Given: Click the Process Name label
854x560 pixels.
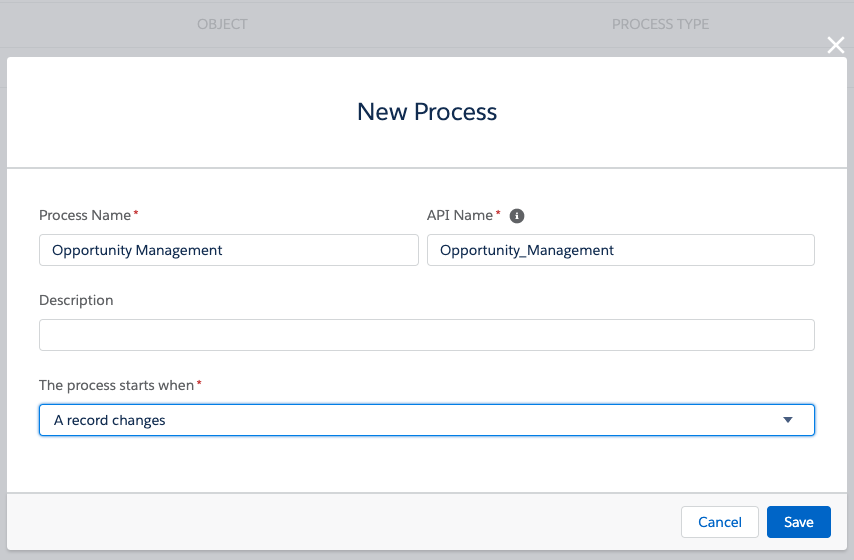Looking at the screenshot, I should pyautogui.click(x=85, y=215).
